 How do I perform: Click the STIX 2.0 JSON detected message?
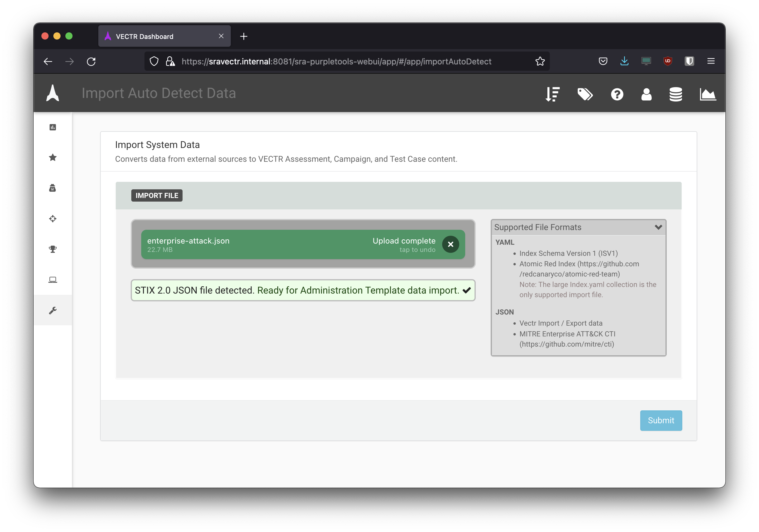pyautogui.click(x=303, y=291)
